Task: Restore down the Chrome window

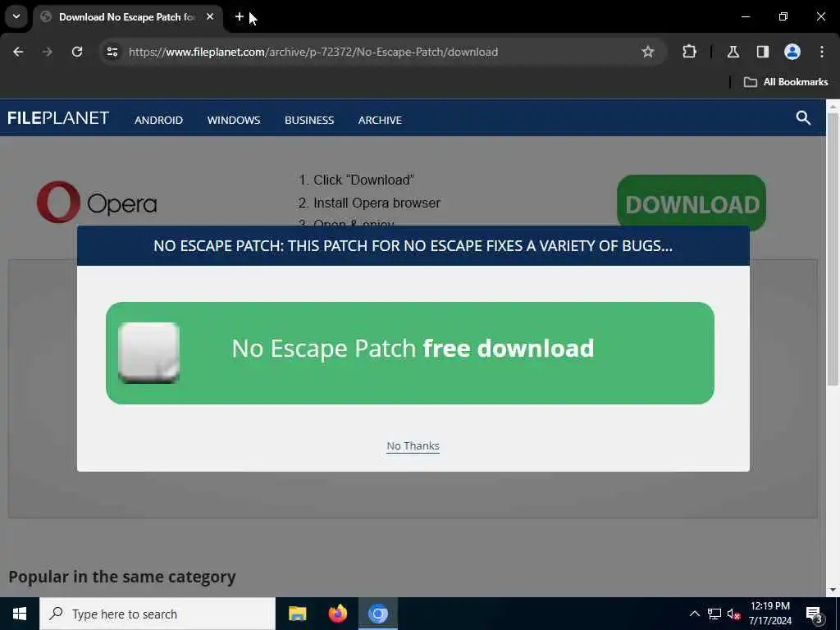Action: pos(783,16)
